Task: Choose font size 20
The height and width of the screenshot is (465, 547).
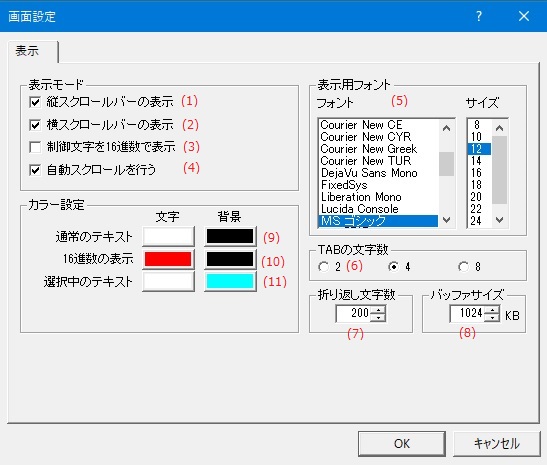Action: coord(479,197)
